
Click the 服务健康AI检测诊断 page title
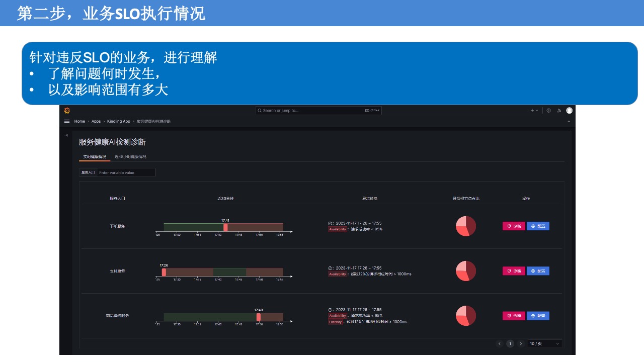[x=112, y=142]
